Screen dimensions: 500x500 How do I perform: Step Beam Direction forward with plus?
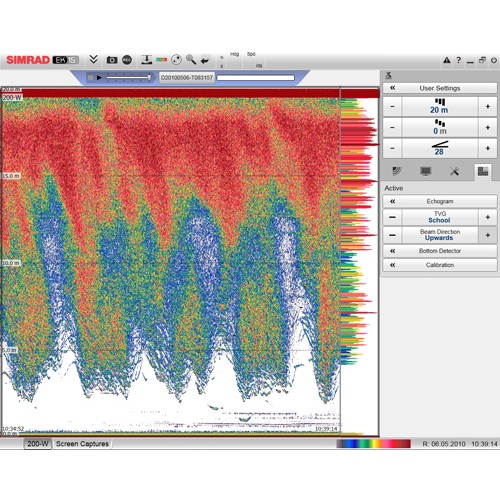pyautogui.click(x=488, y=235)
